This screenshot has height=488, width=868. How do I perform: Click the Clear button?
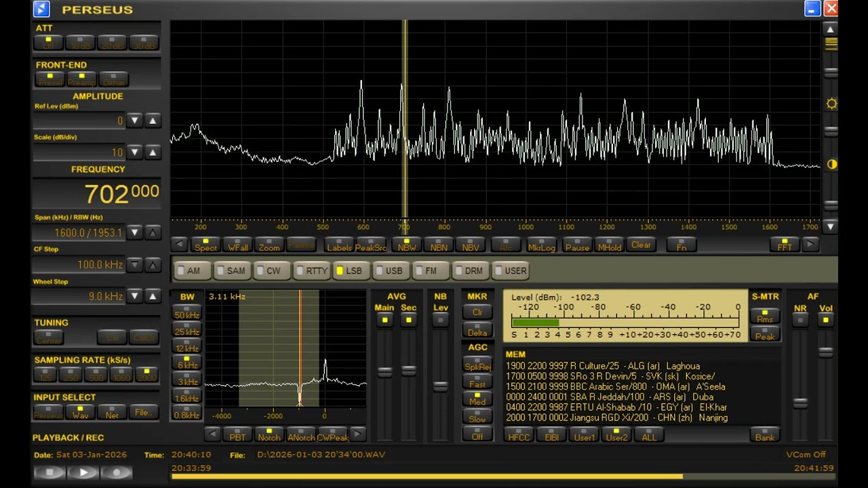641,245
